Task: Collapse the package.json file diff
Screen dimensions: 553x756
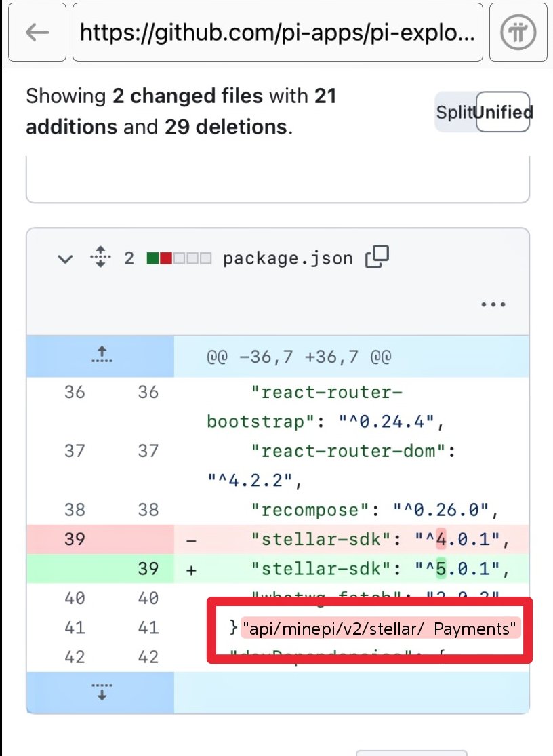Action: pyautogui.click(x=65, y=259)
